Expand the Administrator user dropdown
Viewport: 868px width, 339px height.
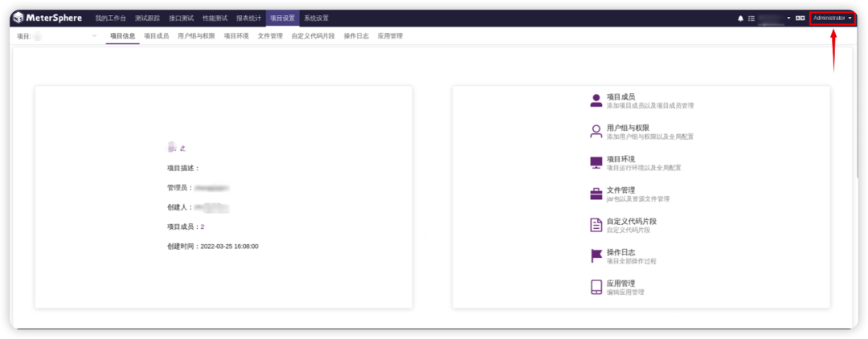832,18
